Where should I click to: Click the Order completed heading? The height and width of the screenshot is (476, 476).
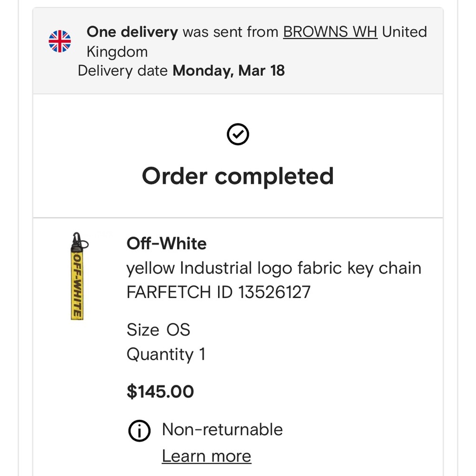238,177
